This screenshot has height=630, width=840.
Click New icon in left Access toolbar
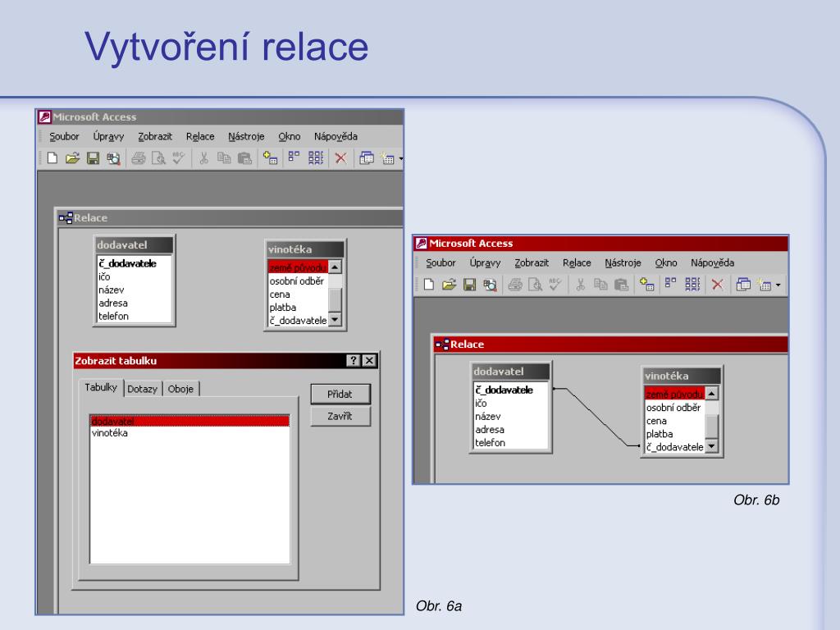[x=52, y=158]
